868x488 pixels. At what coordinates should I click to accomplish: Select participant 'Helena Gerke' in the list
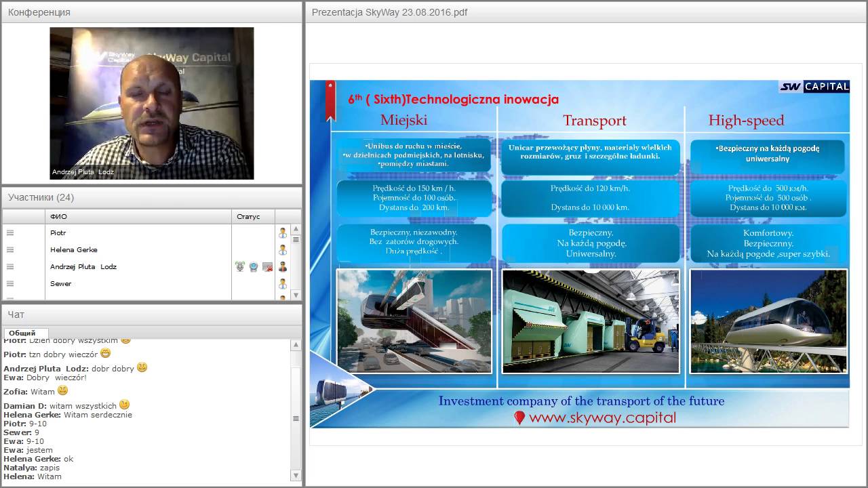pos(73,249)
